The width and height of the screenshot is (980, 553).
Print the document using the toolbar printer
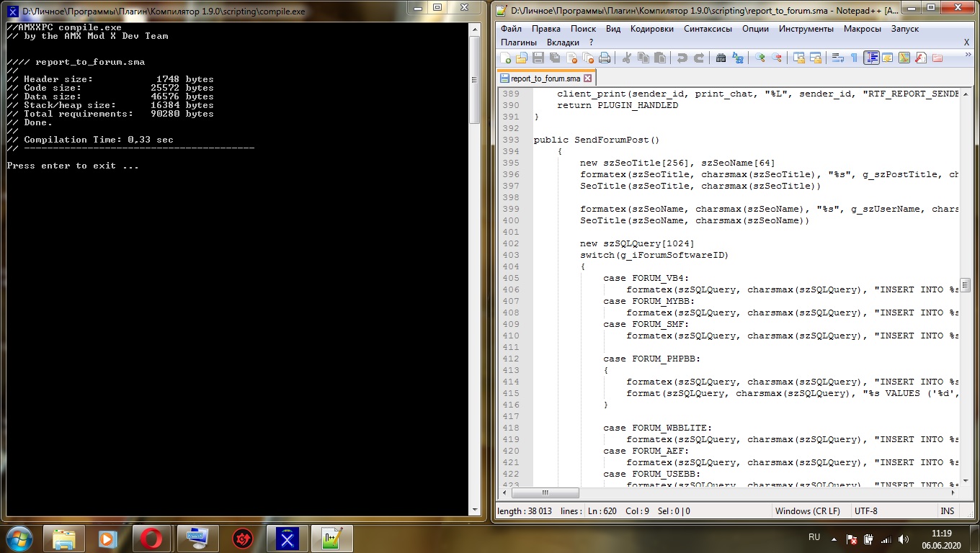(x=605, y=58)
